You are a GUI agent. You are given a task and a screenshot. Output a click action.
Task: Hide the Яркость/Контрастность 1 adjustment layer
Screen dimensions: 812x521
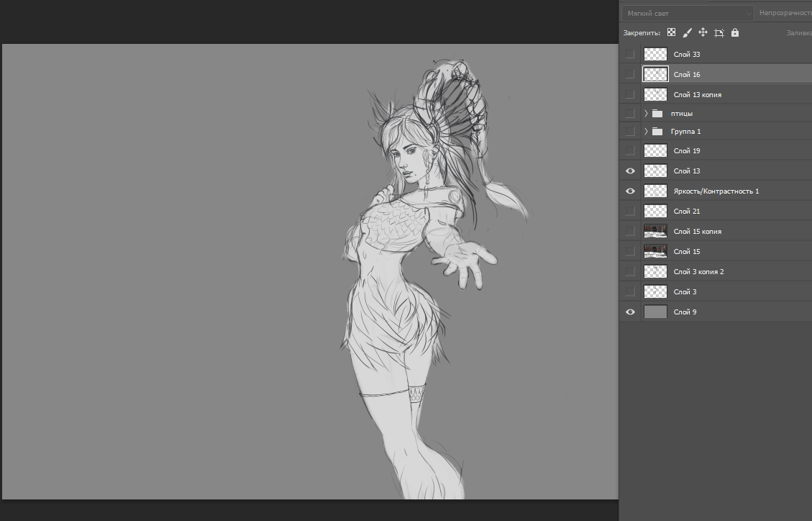coord(630,191)
